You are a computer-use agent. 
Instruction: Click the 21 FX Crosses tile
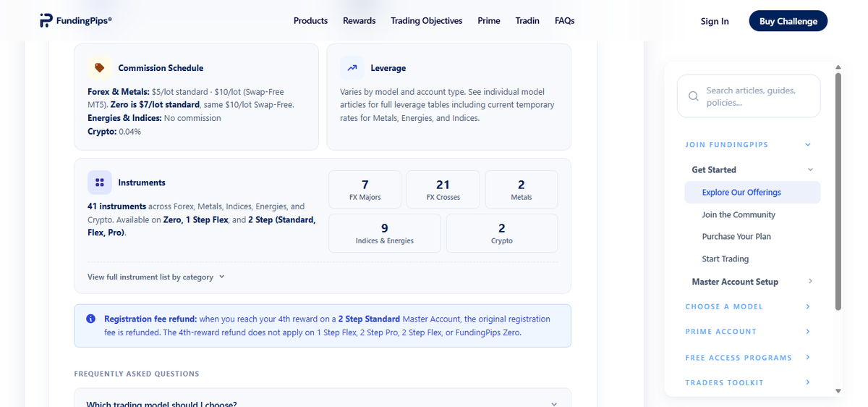443,190
